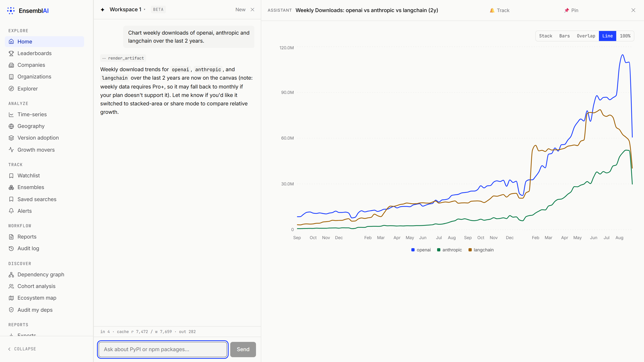Switch chart to Stack mode
Viewport: 644px width, 362px height.
(x=546, y=36)
